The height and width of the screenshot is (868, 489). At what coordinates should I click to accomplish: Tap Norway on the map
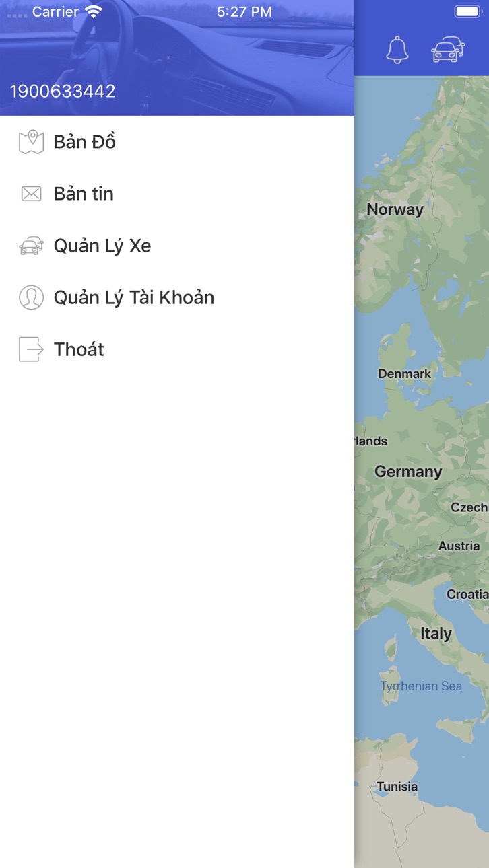pos(395,209)
